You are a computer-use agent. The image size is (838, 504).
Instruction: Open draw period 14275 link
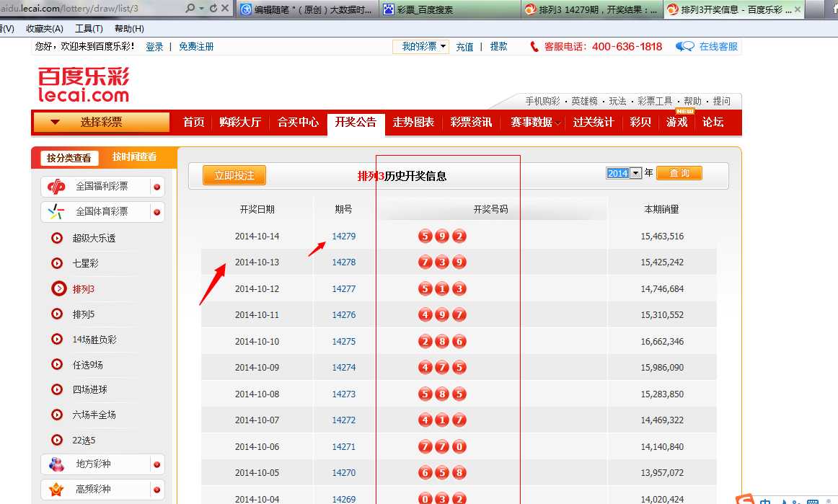click(344, 342)
